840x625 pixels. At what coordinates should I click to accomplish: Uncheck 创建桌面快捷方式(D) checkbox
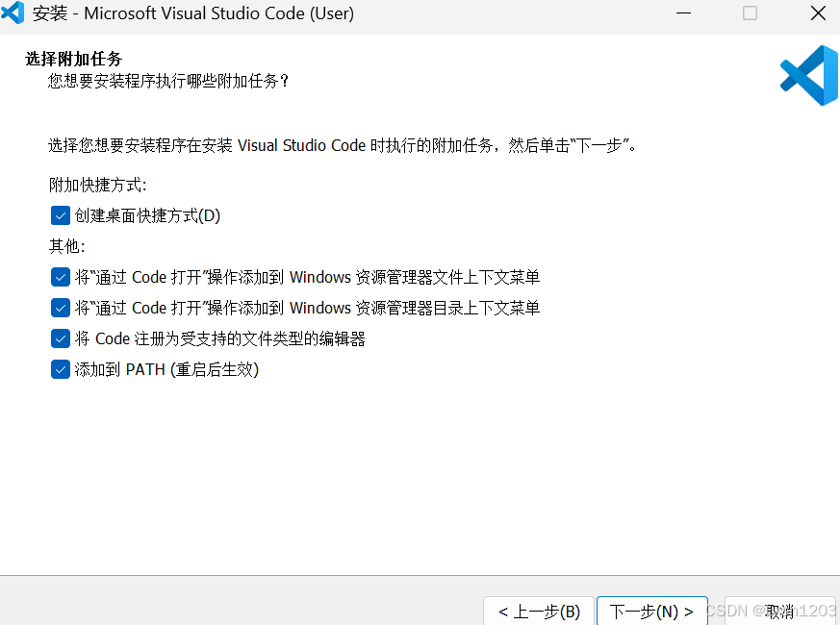[61, 215]
